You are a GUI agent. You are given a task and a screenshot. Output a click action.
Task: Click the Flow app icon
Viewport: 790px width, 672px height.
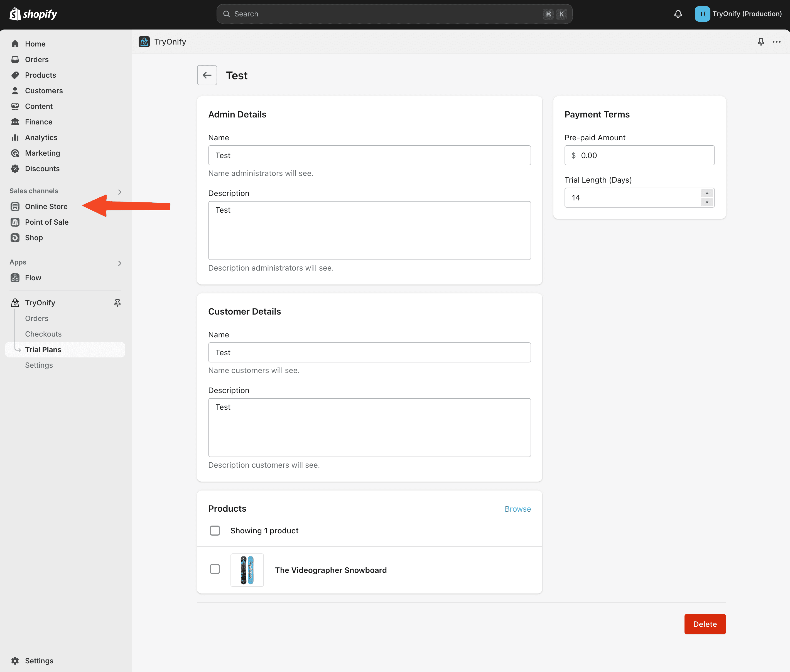(15, 278)
